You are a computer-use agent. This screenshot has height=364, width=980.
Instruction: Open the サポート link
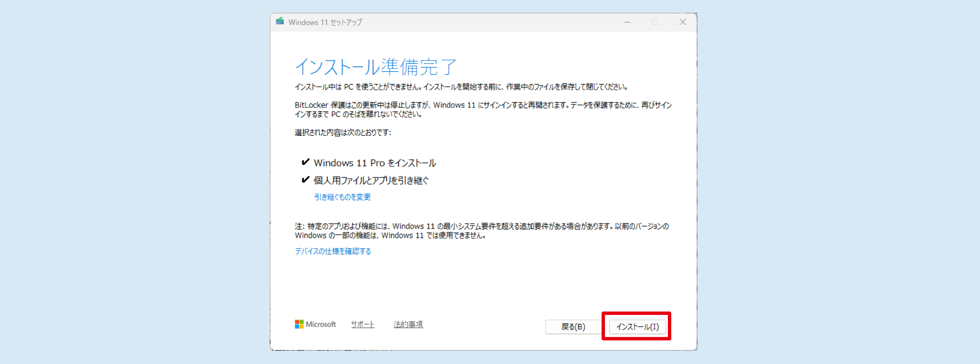click(363, 324)
